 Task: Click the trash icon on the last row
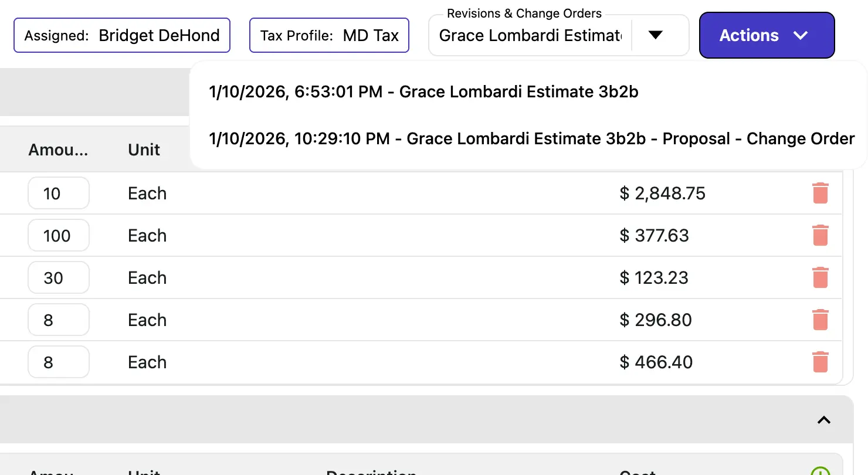coord(820,362)
